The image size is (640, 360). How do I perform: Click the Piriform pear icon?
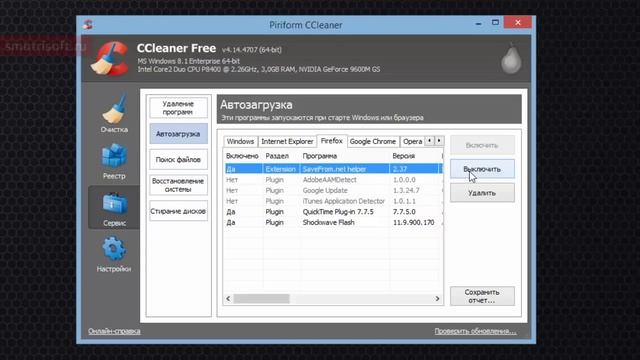511,59
